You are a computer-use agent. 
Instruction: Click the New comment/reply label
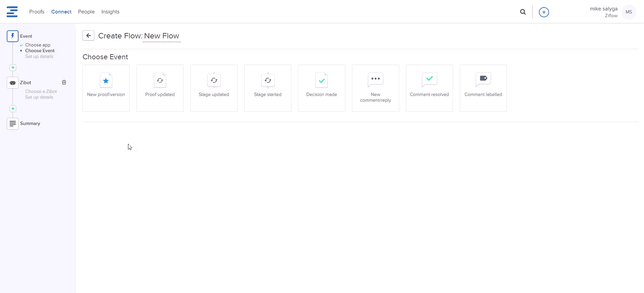[376, 97]
